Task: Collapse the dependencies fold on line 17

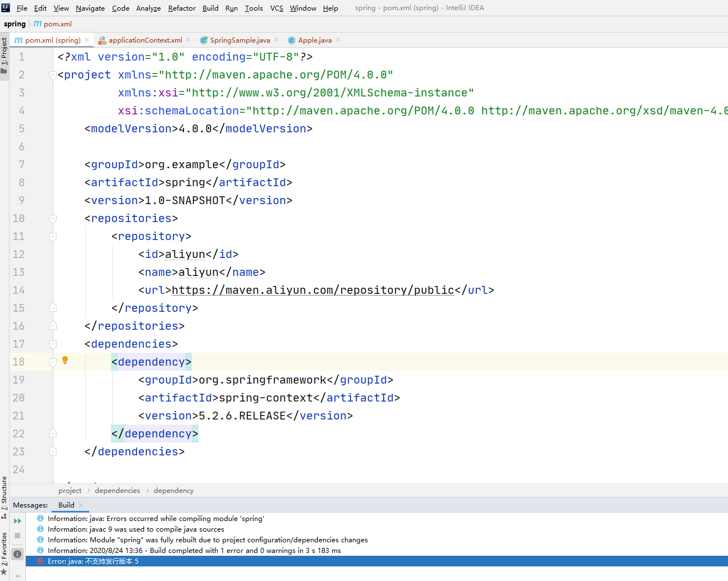Action: pos(53,344)
